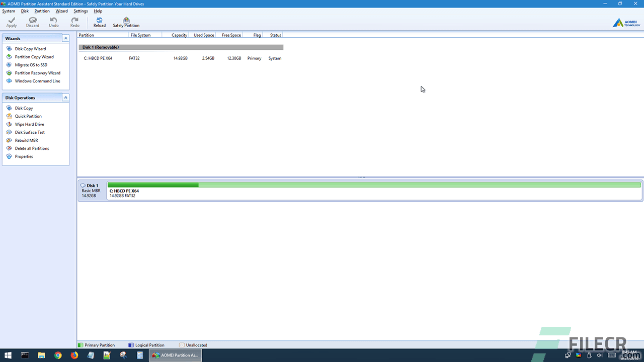Click the Redo icon

(x=74, y=22)
